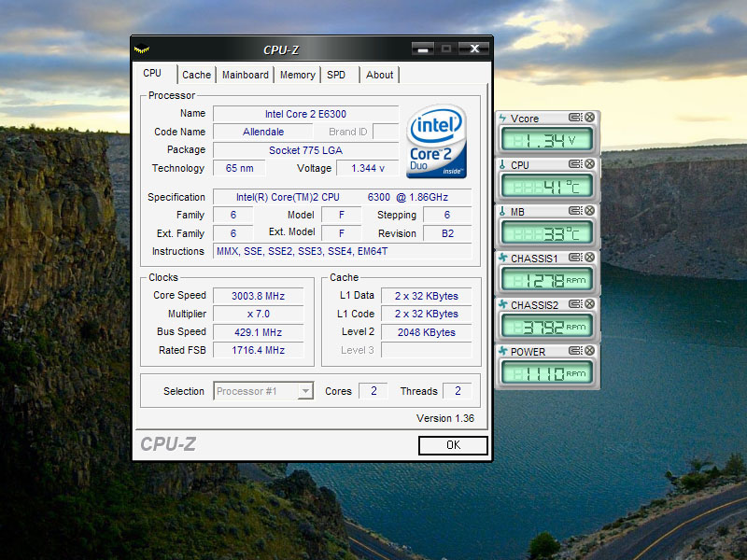Click the Name field Intel Core 2 E6300

pyautogui.click(x=306, y=114)
